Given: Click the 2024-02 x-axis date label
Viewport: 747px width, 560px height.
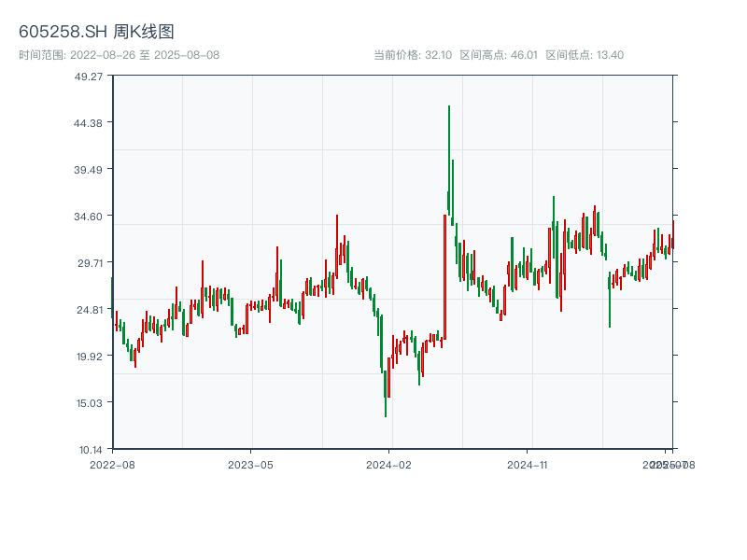Looking at the screenshot, I should (389, 464).
